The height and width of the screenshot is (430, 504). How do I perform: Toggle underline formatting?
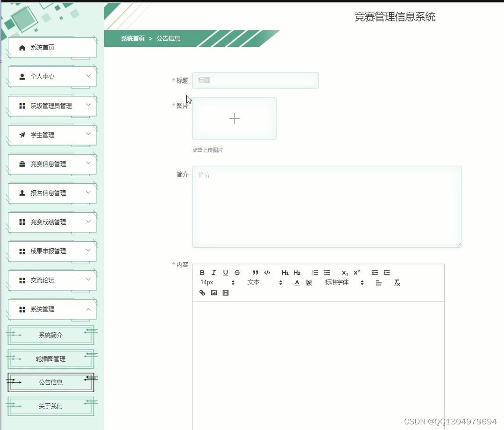225,272
